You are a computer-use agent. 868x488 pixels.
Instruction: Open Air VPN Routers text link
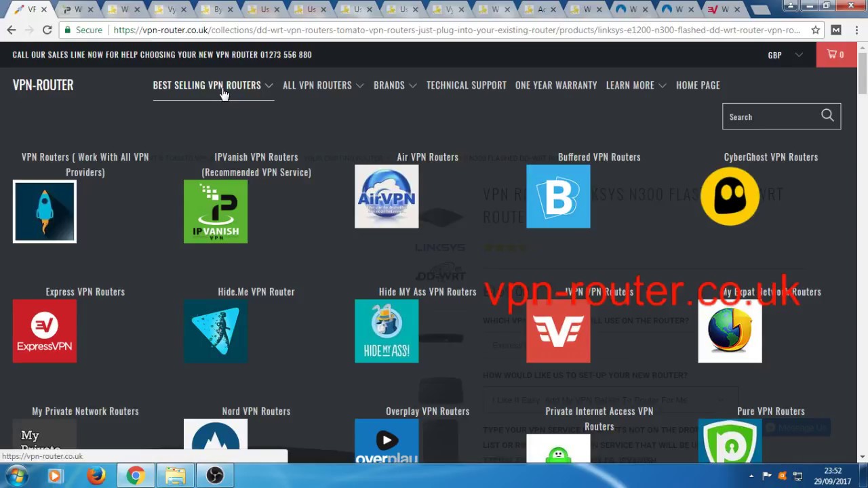point(428,157)
